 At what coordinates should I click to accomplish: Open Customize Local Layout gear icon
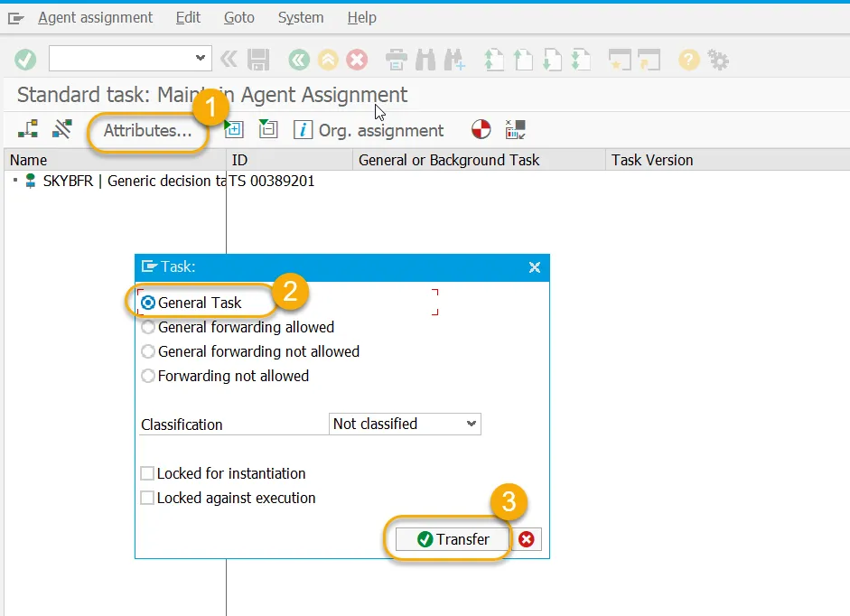[x=718, y=60]
